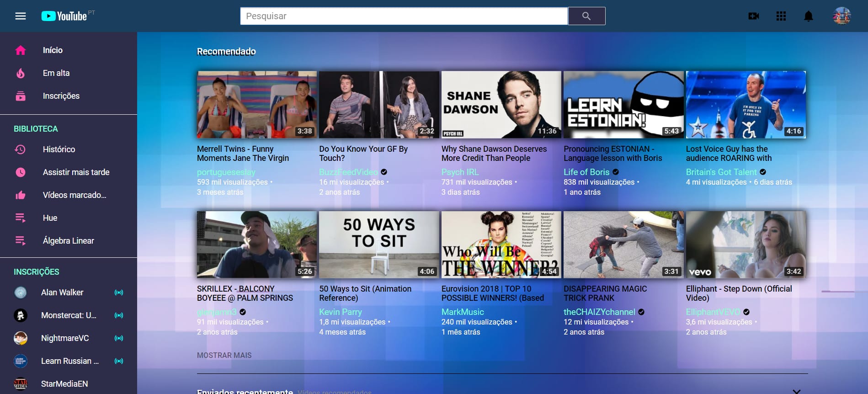Click the liked videos thumbs-up icon
This screenshot has height=394, width=868.
[x=21, y=195]
